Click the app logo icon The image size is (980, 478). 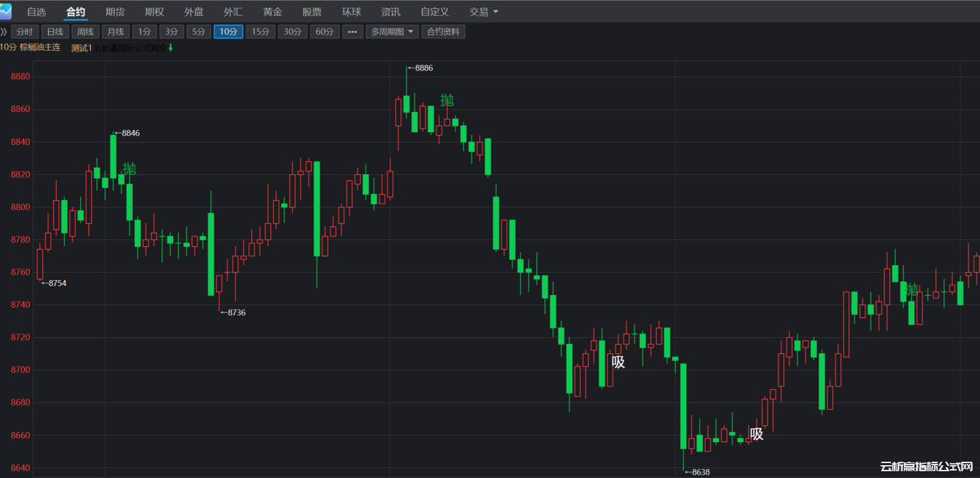[6, 11]
